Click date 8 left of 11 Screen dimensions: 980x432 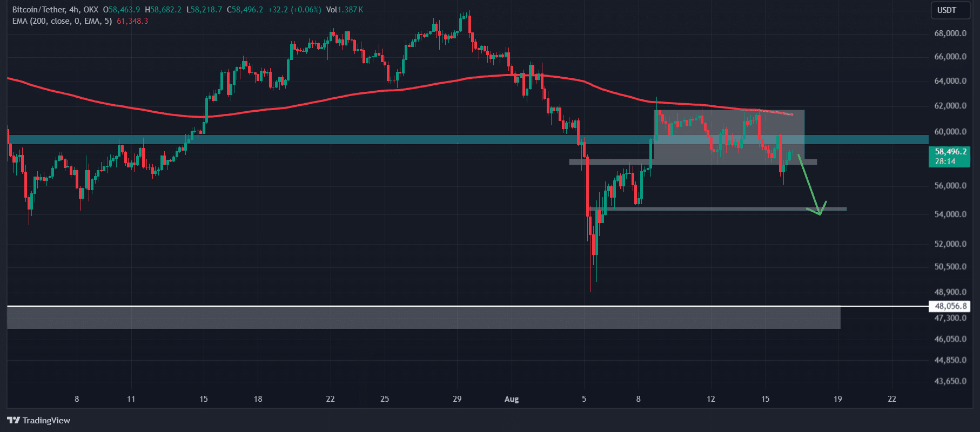click(x=77, y=399)
